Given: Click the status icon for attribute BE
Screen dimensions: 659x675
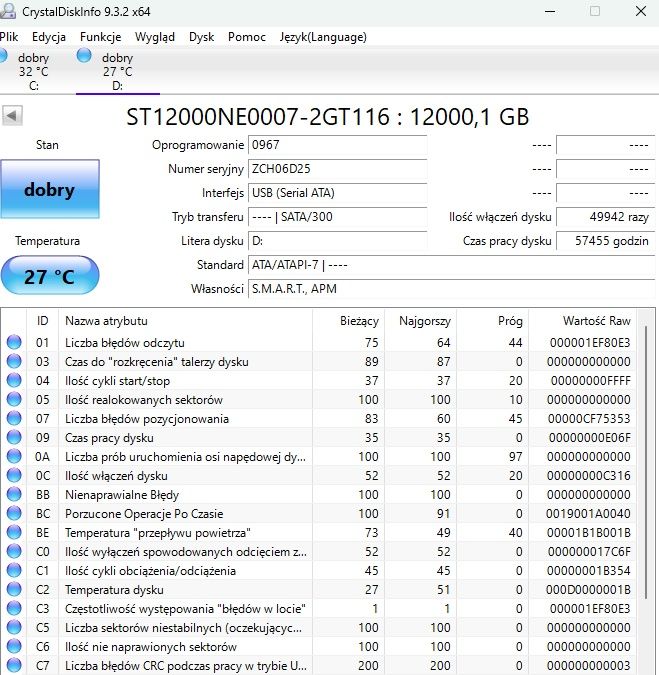Looking at the screenshot, I should (x=14, y=532).
